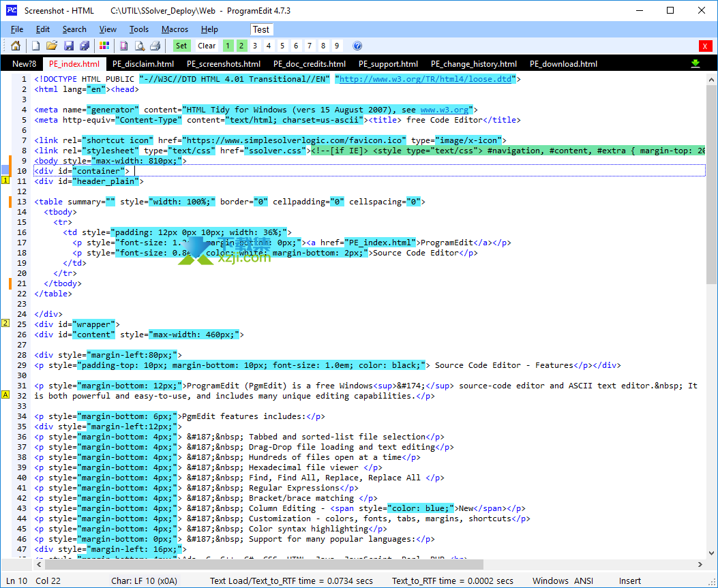Jump to bookmark 1 in the toolbar
This screenshot has height=588, width=718.
[228, 46]
